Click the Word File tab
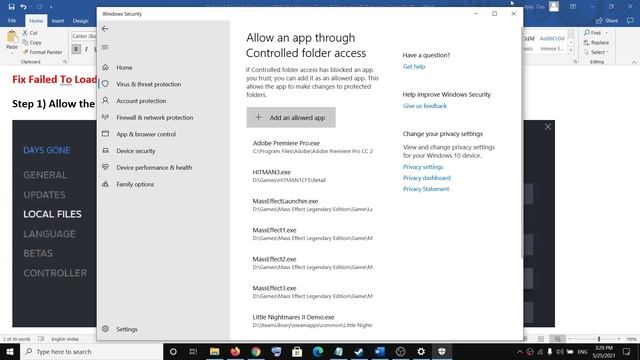The width and height of the screenshot is (640, 360). pyautogui.click(x=12, y=20)
